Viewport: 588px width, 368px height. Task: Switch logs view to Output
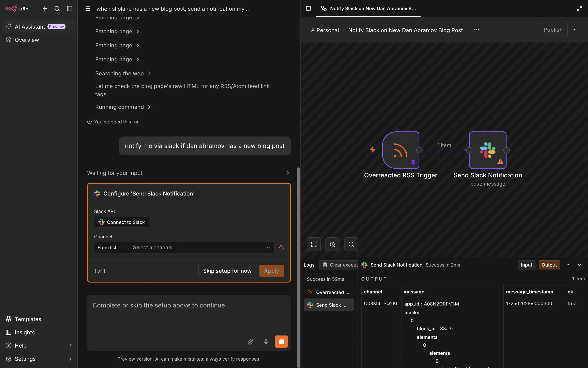click(x=549, y=265)
